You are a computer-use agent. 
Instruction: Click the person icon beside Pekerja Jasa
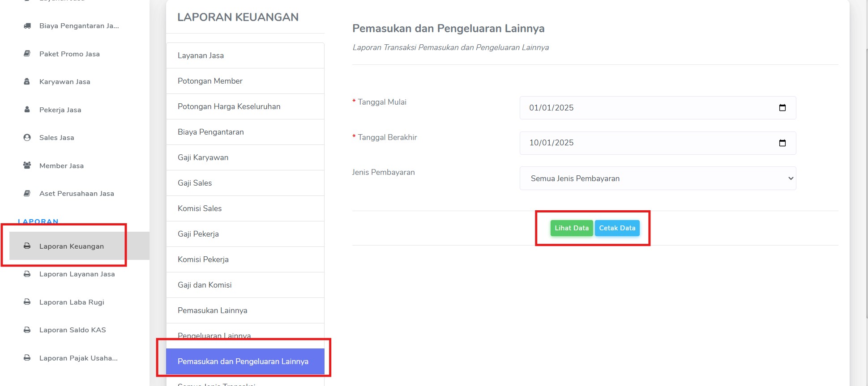tap(27, 110)
